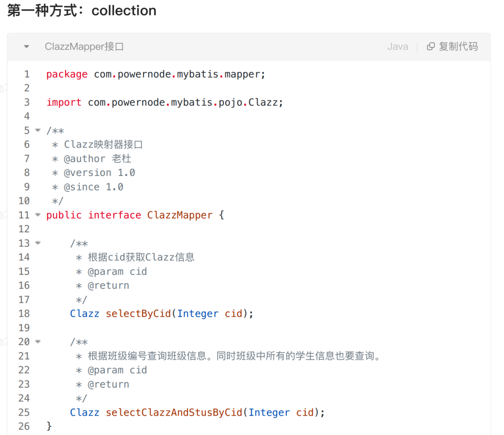
Task: Fold the ClazzMapper interface at line 11
Action: (38, 215)
